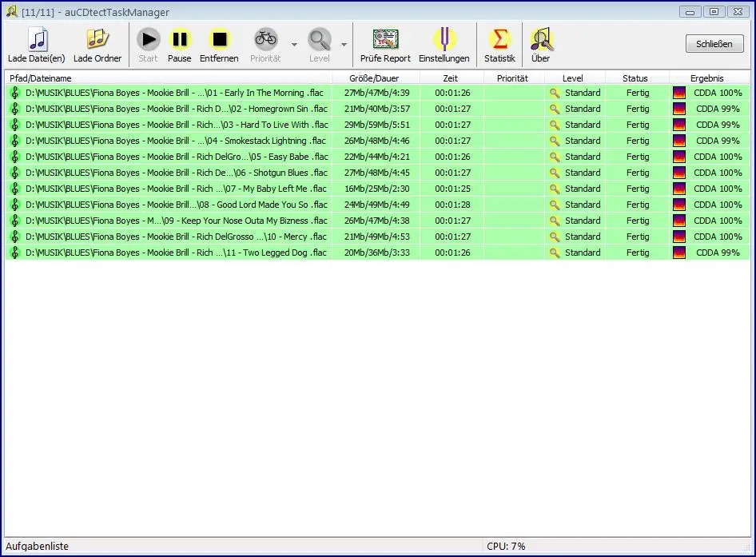Viewport: 756px width, 557px height.
Task: Select file 04 - Smokestack Lightning .flac
Action: pyautogui.click(x=176, y=141)
